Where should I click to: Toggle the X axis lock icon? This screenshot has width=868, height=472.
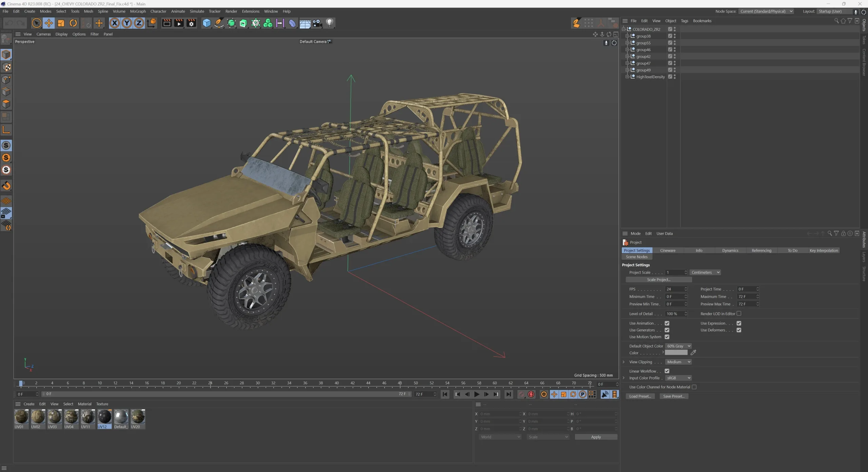pyautogui.click(x=114, y=23)
